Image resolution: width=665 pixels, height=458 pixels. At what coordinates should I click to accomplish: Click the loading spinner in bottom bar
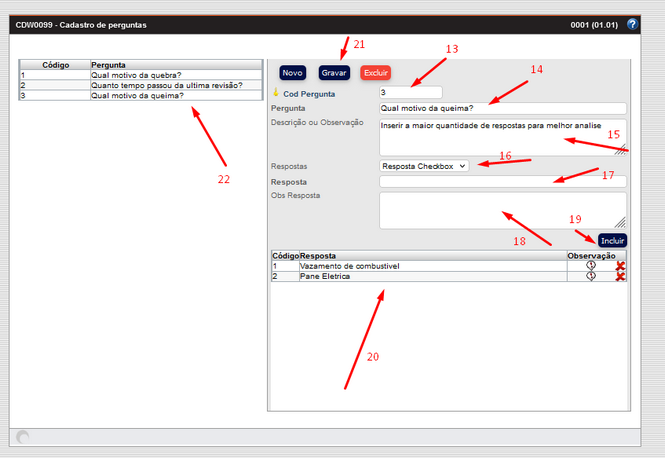click(x=23, y=437)
